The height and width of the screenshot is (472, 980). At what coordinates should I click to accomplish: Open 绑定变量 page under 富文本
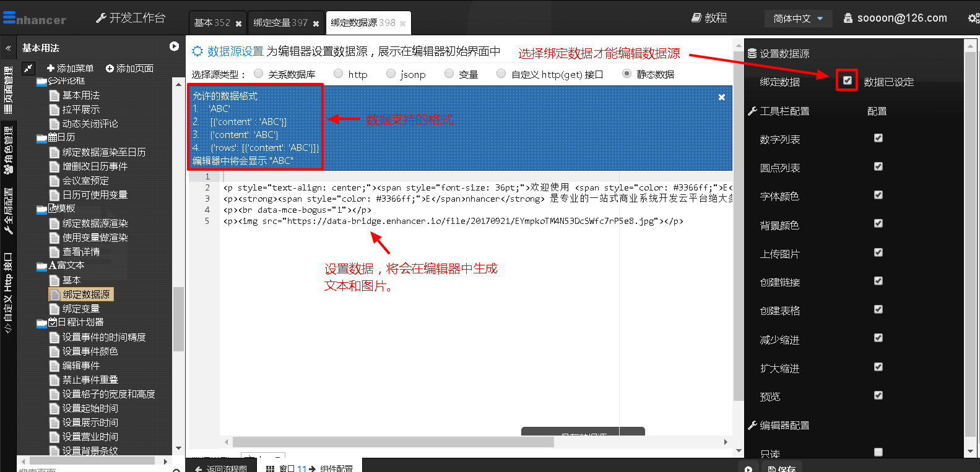tap(80, 309)
